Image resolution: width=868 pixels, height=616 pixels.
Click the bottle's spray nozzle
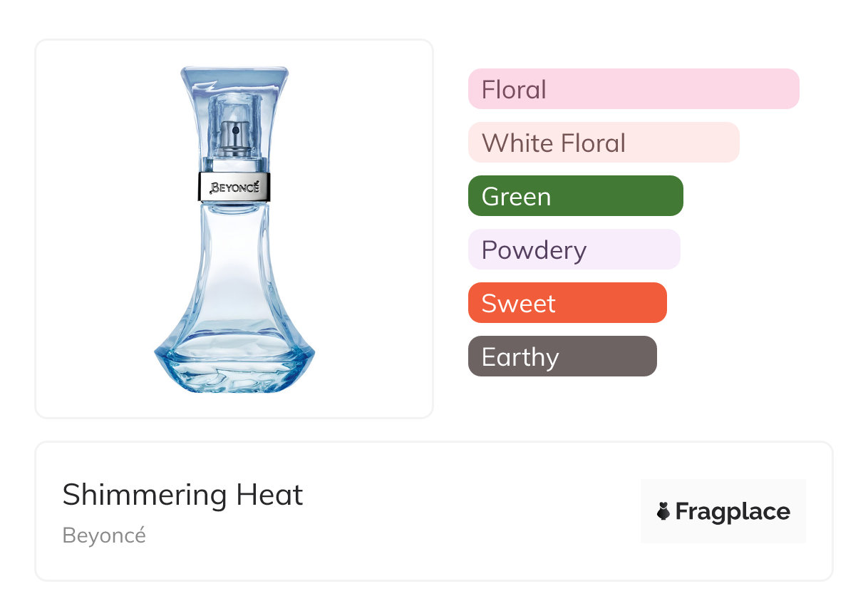[234, 133]
